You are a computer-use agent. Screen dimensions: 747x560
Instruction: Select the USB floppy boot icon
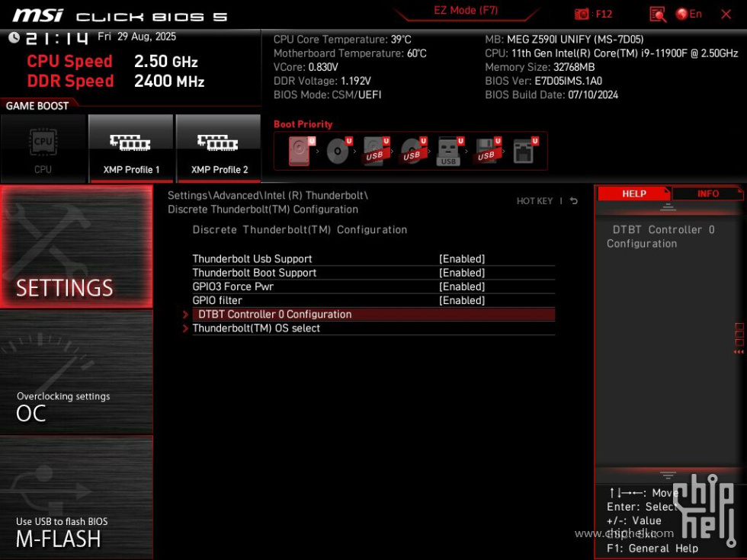(x=487, y=151)
